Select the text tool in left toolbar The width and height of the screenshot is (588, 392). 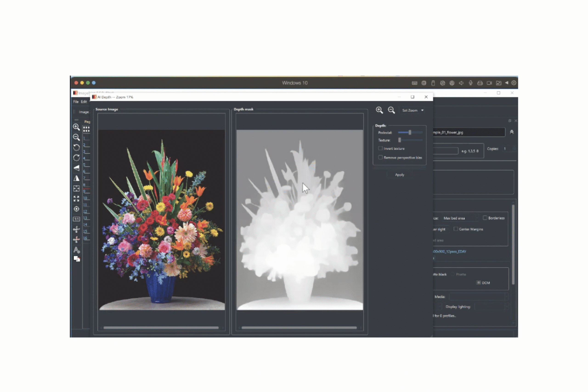pyautogui.click(x=76, y=250)
